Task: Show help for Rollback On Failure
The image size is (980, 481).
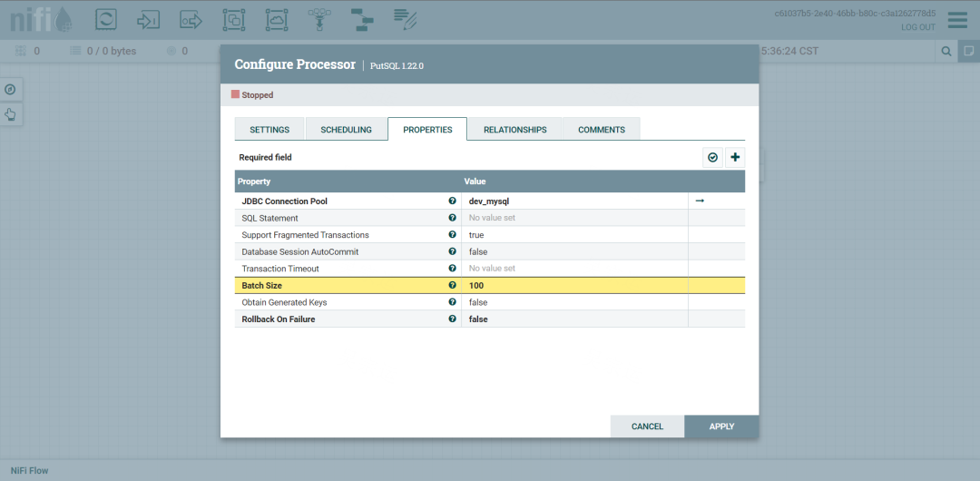Action: (x=452, y=319)
